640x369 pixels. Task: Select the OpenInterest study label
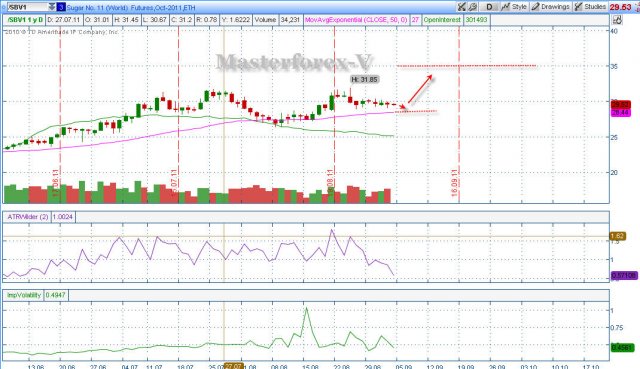442,20
